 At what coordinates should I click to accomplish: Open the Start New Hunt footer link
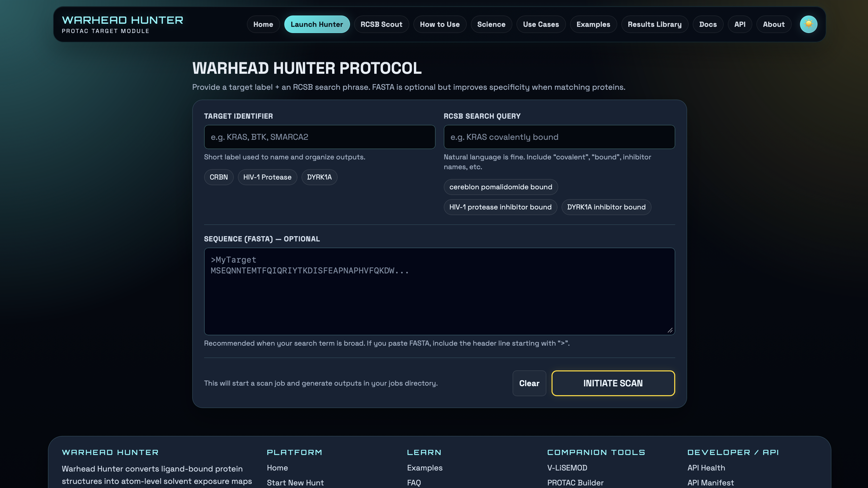295,483
